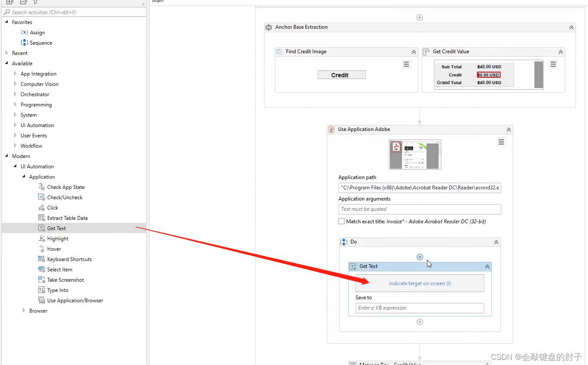Collapse the Find Credit Image activity
Screen dimensions: 588x365
414,52
